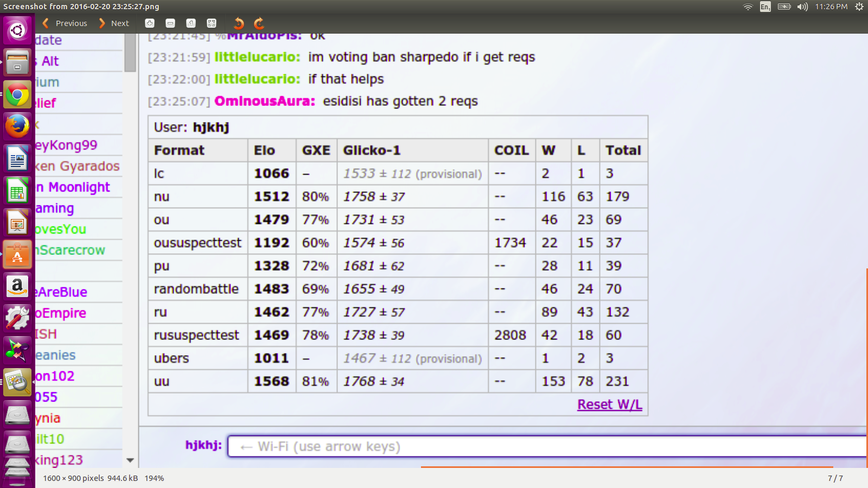Rotate the image clockwise
This screenshot has height=488, width=868.
click(259, 23)
